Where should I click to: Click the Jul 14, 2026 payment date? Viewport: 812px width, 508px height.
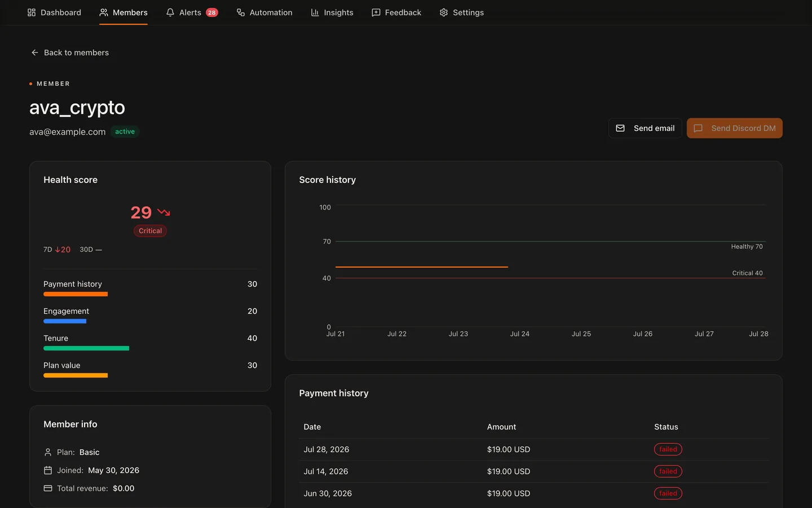click(x=326, y=471)
